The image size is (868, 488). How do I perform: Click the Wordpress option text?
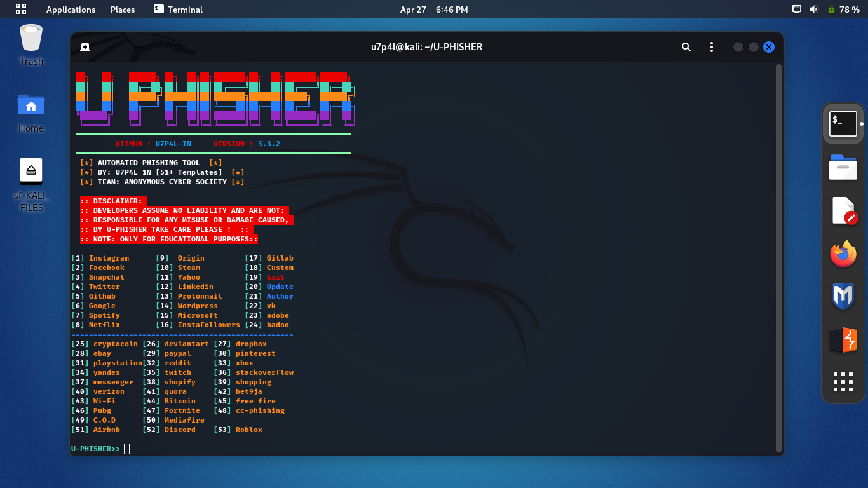coord(198,306)
